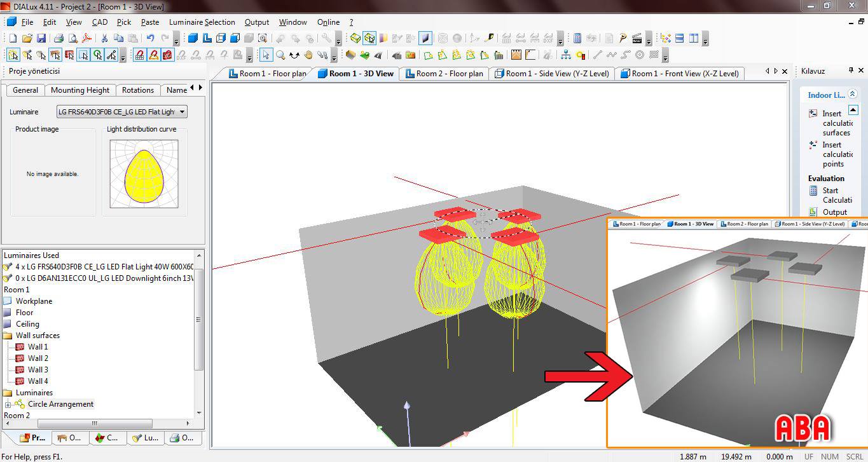Toggle the black-diagonal pick filter button
The image size is (868, 462).
(111, 55)
